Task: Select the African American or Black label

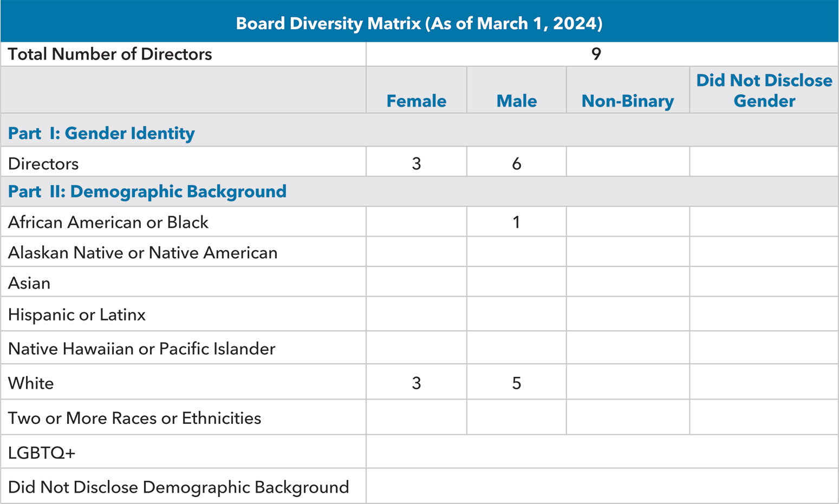Action: coord(108,222)
